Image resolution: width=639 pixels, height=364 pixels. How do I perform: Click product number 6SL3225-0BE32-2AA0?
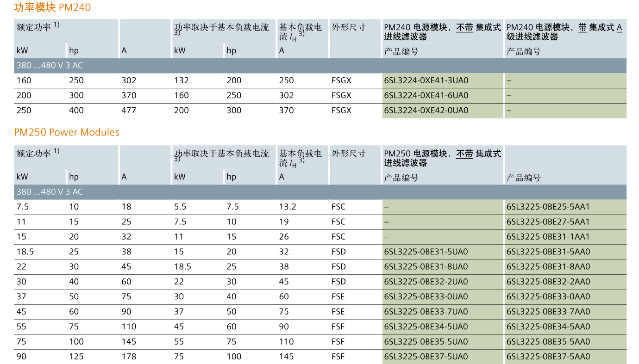tap(548, 281)
